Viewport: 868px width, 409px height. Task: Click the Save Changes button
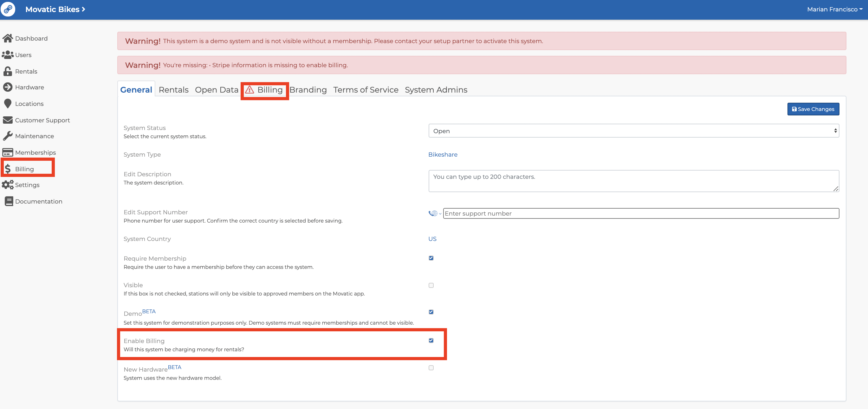(x=813, y=109)
